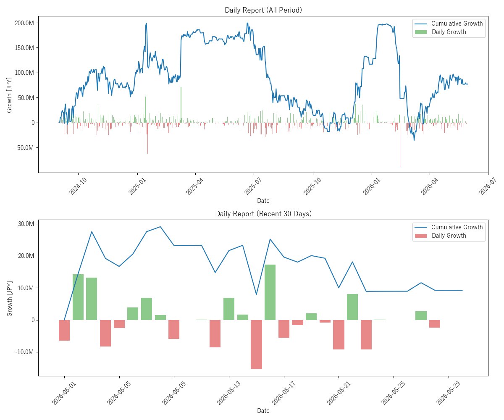Click the red bar at 2026-05-17
This screenshot has height=420, width=504.
(284, 329)
